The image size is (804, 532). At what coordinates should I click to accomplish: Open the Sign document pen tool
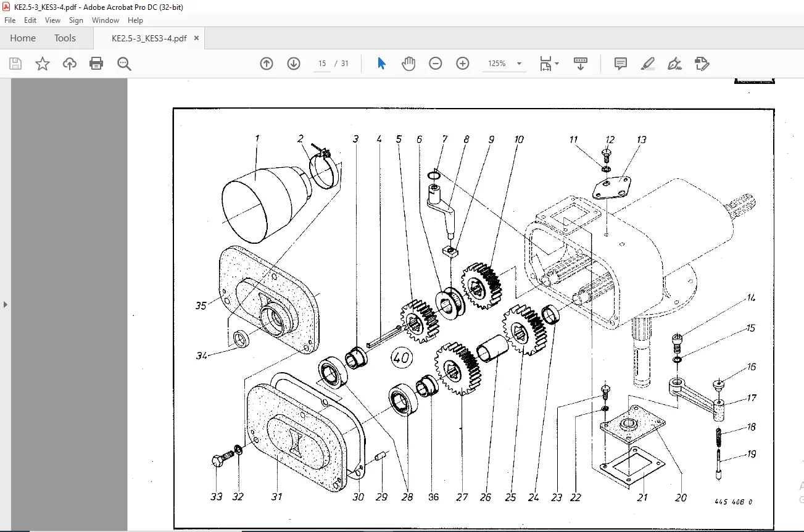point(675,64)
